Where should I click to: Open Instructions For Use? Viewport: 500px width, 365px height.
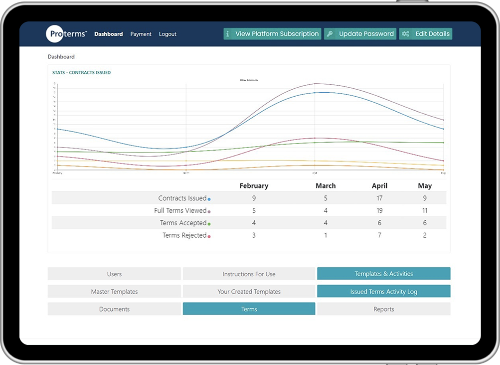[x=249, y=274]
